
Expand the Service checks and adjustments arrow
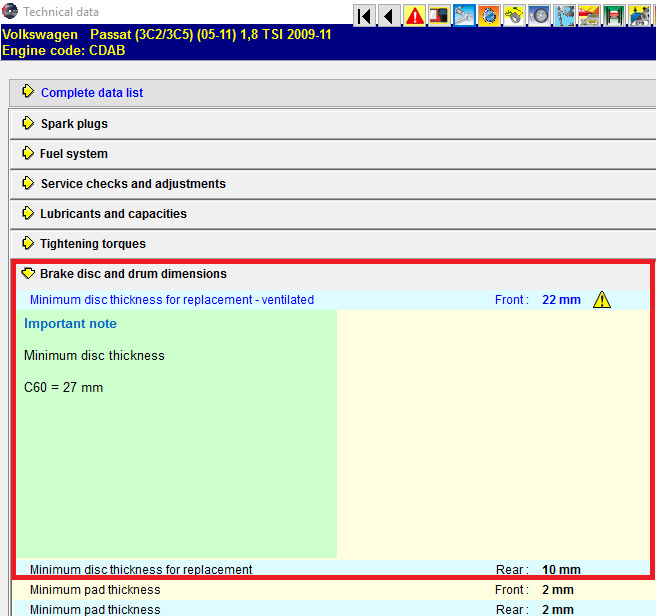pyautogui.click(x=28, y=183)
